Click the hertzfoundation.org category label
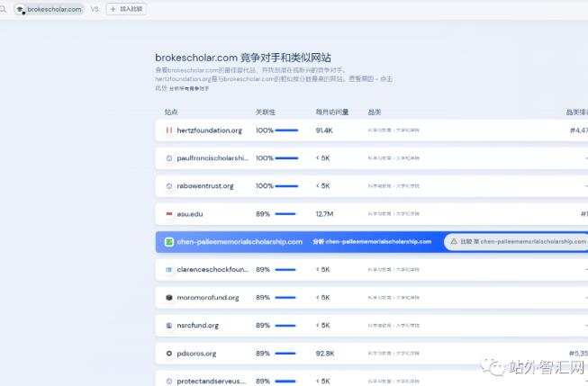 pos(394,130)
